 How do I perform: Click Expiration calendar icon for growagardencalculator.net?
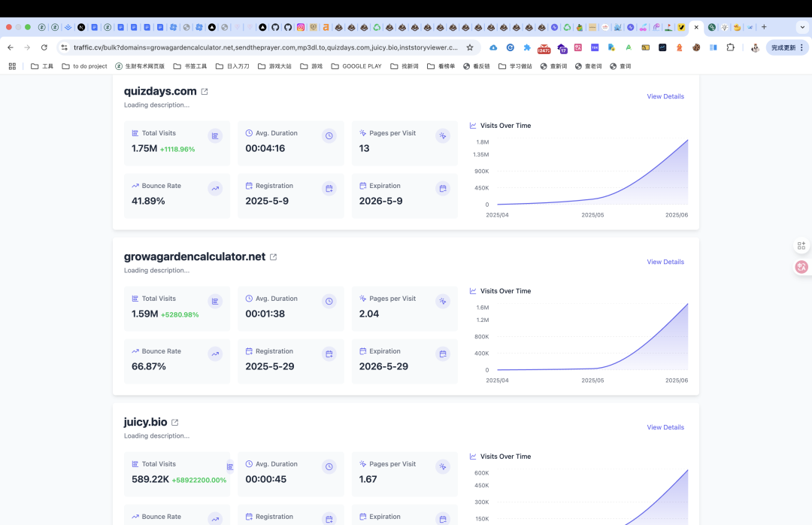click(x=443, y=354)
